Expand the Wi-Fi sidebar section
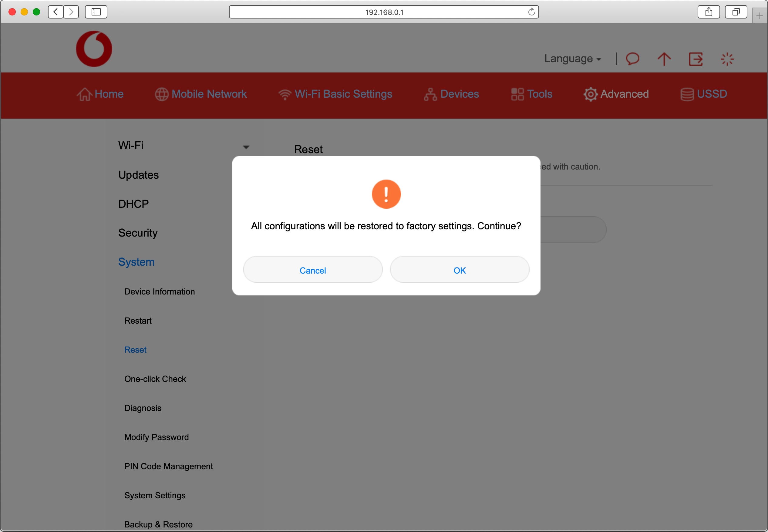The image size is (768, 532). click(131, 146)
